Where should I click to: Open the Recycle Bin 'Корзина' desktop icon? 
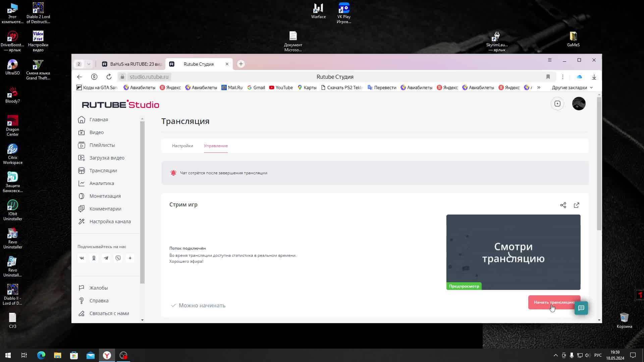624,320
